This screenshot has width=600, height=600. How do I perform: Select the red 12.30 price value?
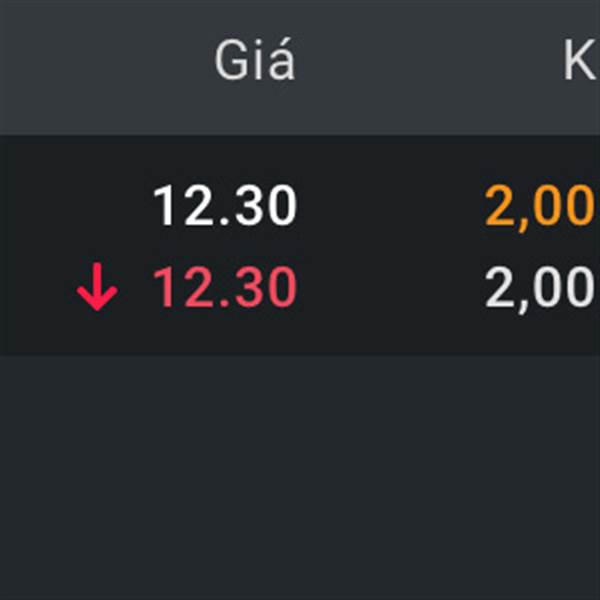[x=225, y=287]
